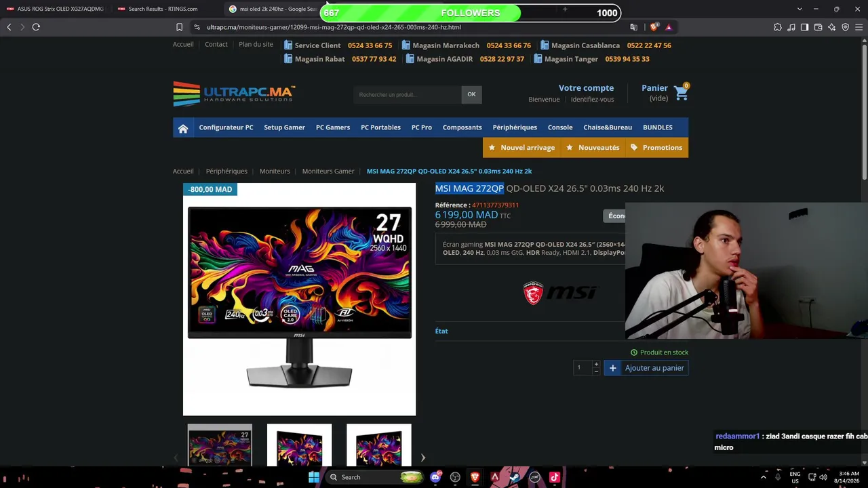868x488 pixels.
Task: Increase product quantity with the plus stepper
Action: click(596, 365)
